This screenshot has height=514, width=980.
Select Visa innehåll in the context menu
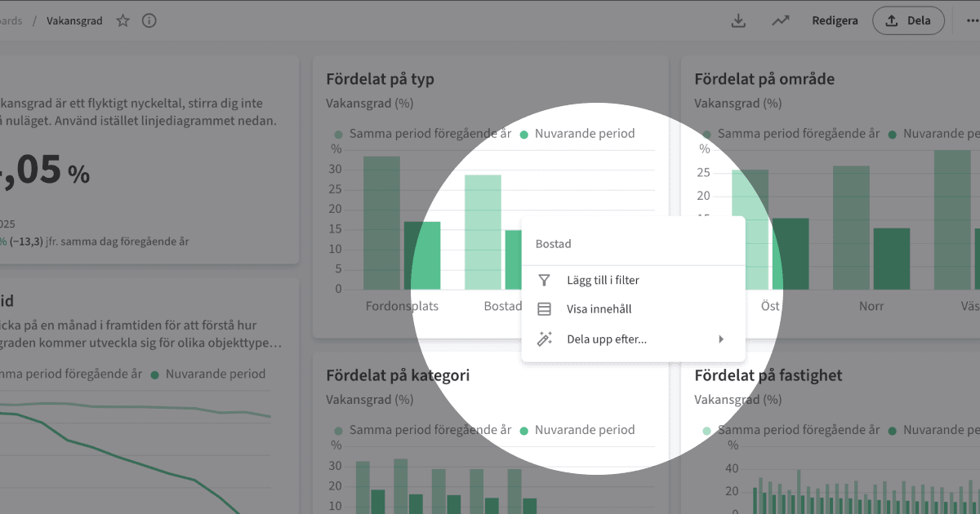point(599,308)
